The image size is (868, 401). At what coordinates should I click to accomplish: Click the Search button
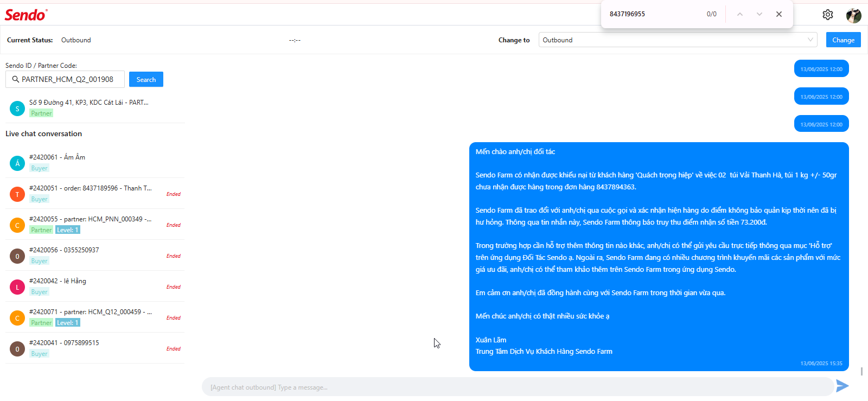click(x=146, y=79)
